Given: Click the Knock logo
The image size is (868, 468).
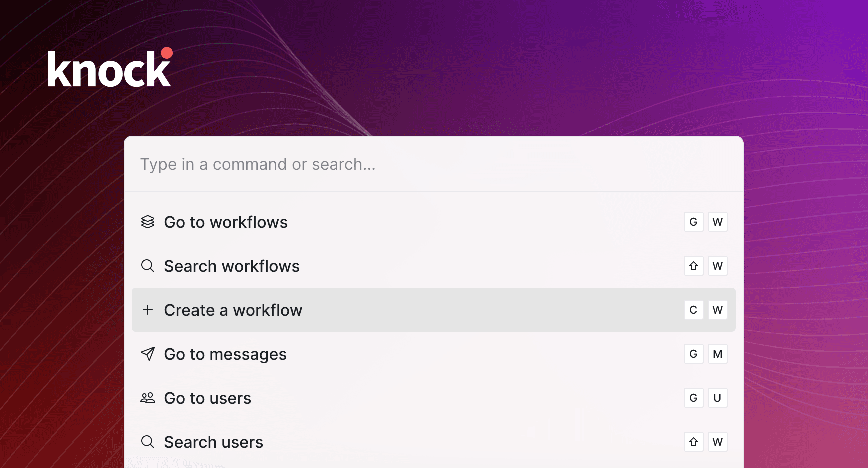Looking at the screenshot, I should pos(110,68).
